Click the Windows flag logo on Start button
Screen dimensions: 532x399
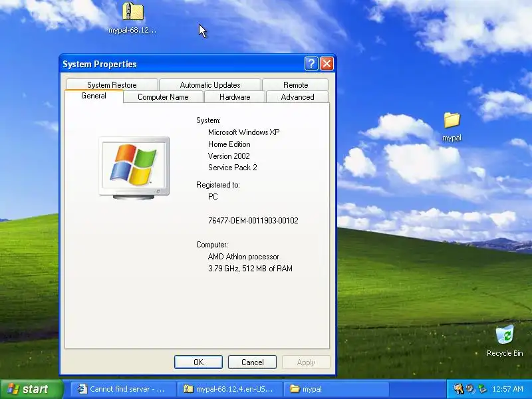pyautogui.click(x=13, y=389)
